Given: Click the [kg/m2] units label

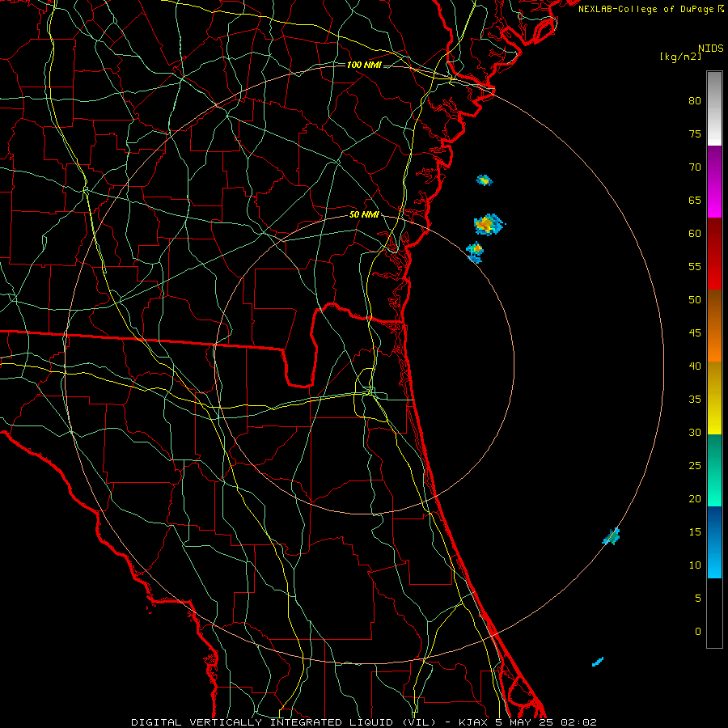Looking at the screenshot, I should (x=680, y=57).
